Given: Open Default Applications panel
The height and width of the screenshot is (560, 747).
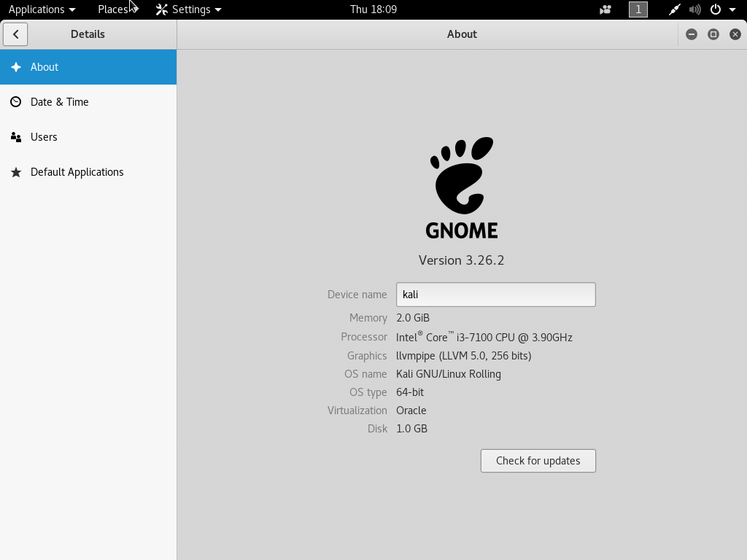Looking at the screenshot, I should (x=88, y=172).
